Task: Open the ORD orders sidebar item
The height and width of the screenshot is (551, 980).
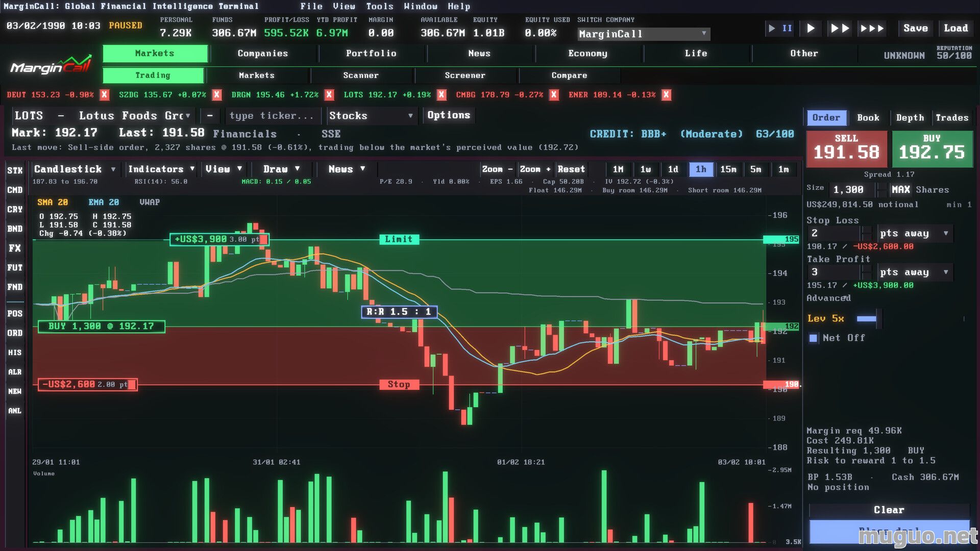Action: 15,333
